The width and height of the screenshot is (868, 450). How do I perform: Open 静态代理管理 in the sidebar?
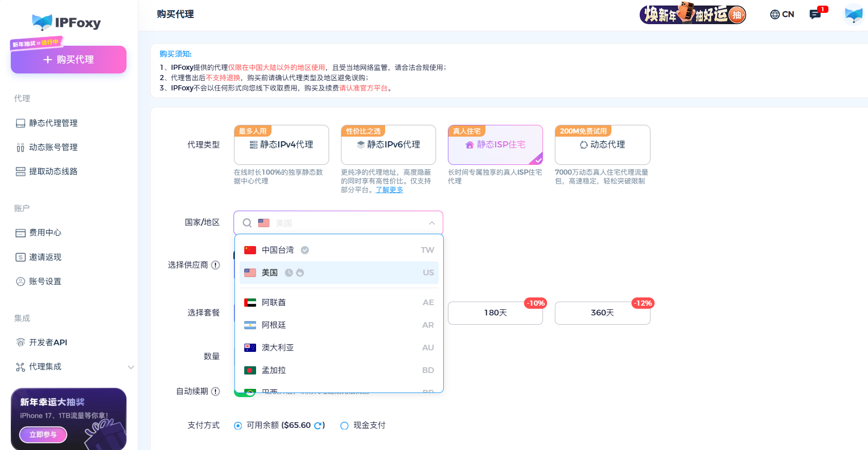click(53, 123)
